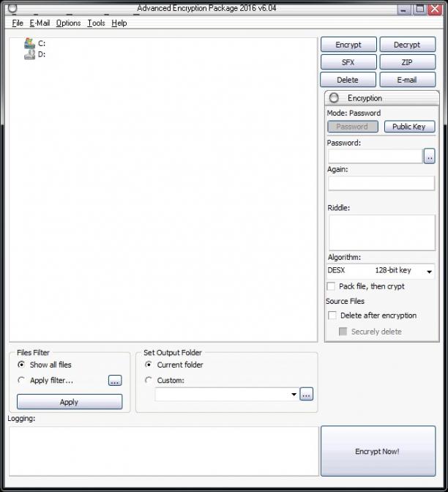Click the round icon in Encryption panel header
Viewport: 448px width, 492px height.
(334, 98)
